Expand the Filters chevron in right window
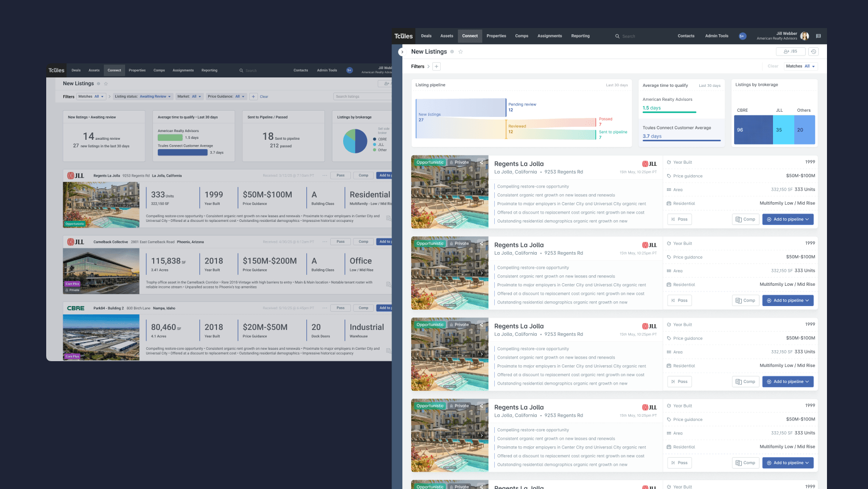 (428, 67)
